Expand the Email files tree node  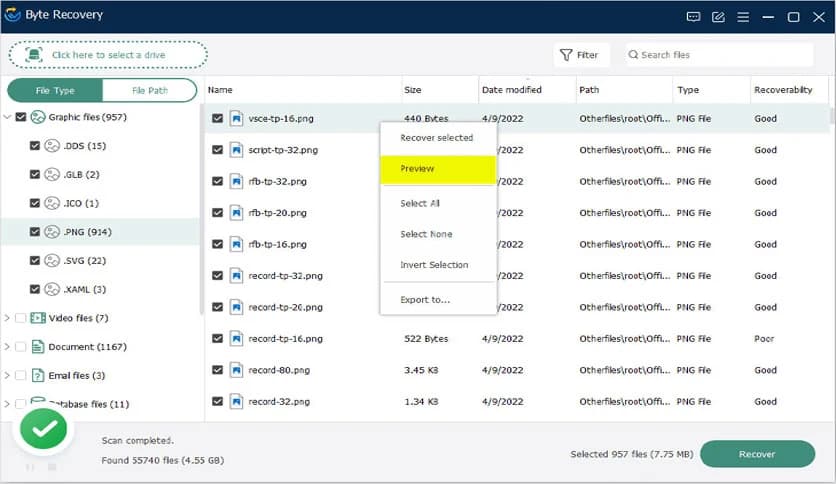pos(7,376)
